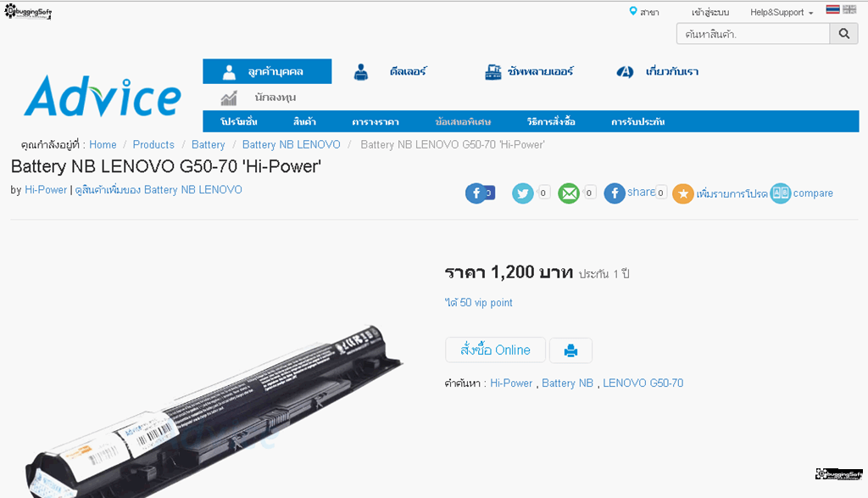This screenshot has width=868, height=498.
Task: Select the ลูกค้าบุคคล tab
Action: (x=267, y=71)
